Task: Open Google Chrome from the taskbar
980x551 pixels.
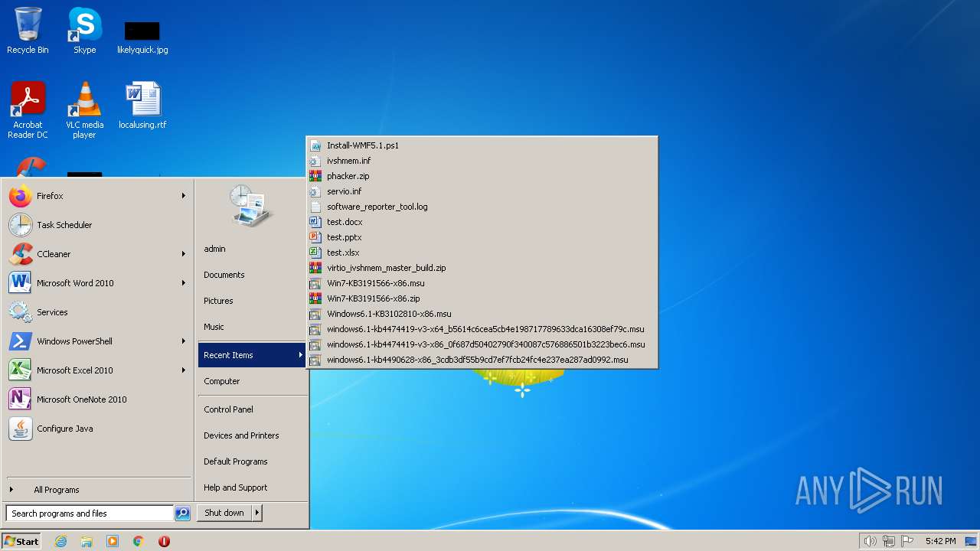Action: pyautogui.click(x=139, y=541)
